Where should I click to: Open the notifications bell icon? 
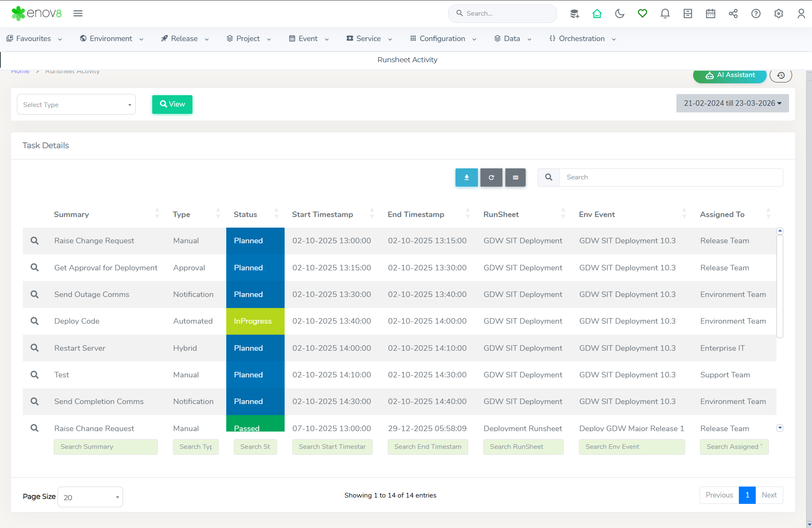tap(665, 14)
